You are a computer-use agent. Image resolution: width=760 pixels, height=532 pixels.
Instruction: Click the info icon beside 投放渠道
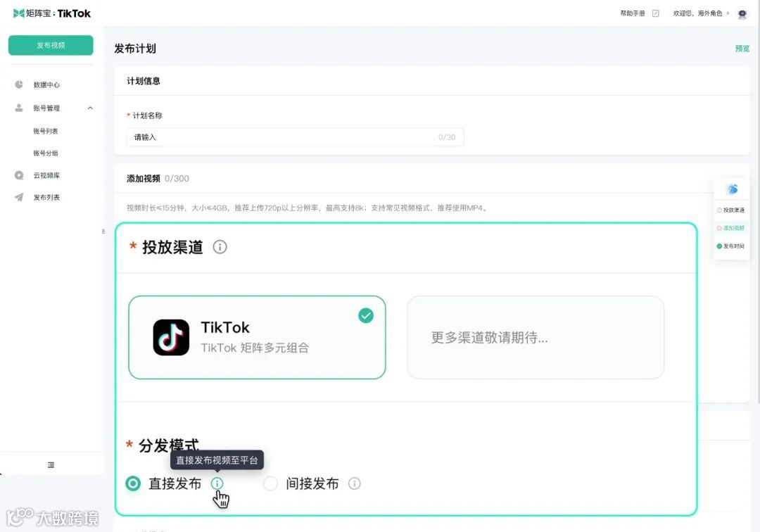[220, 246]
